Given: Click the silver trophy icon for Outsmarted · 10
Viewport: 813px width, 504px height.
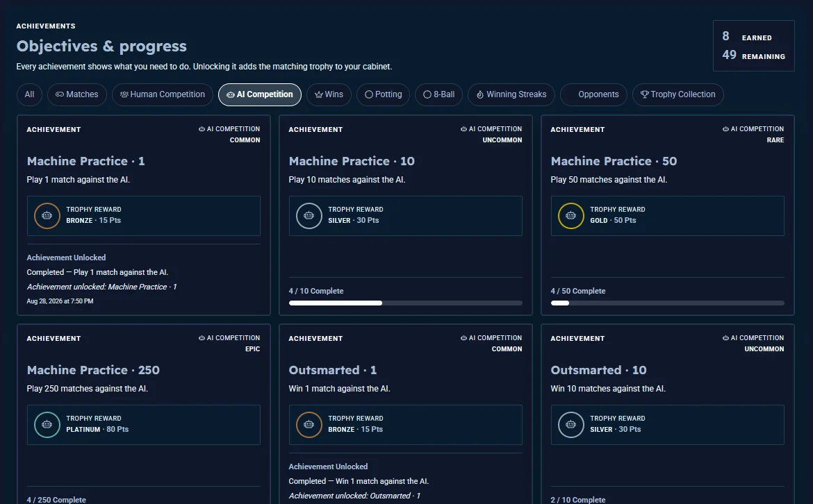Looking at the screenshot, I should tap(571, 424).
